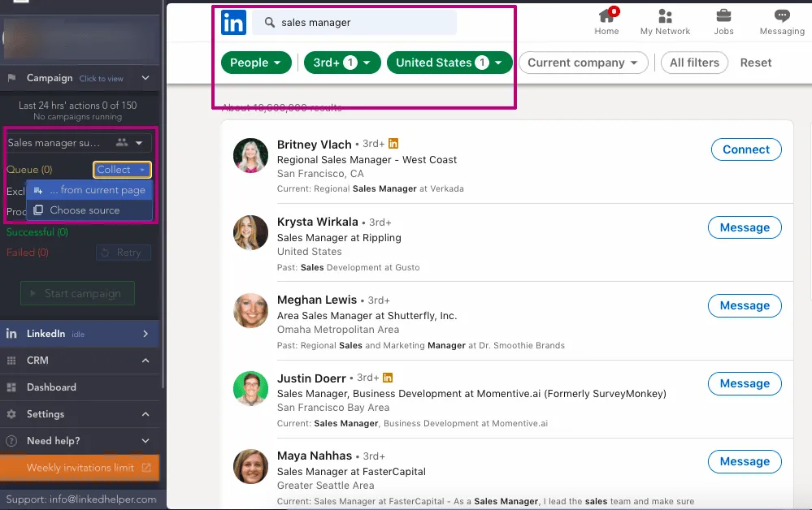Open All filters button
This screenshot has width=812, height=510.
(694, 63)
